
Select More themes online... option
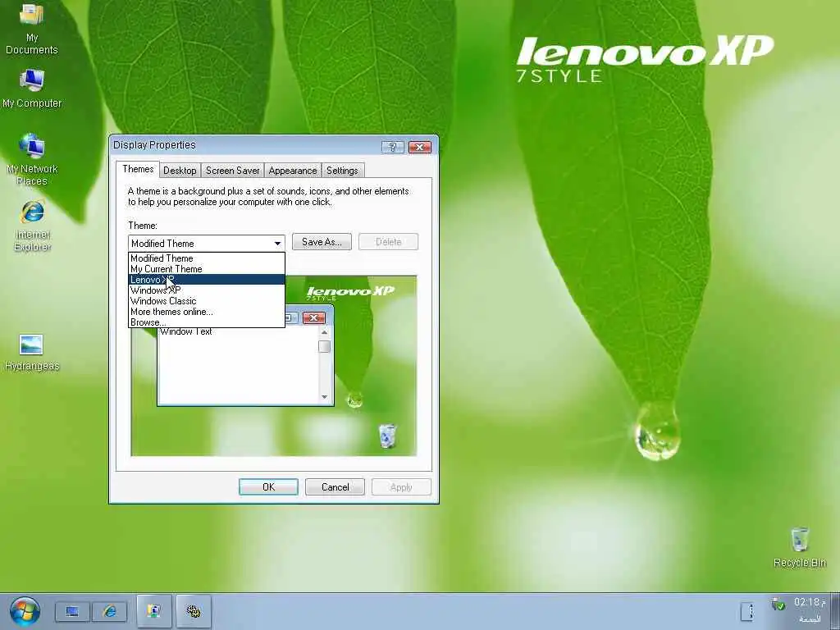[206, 312]
